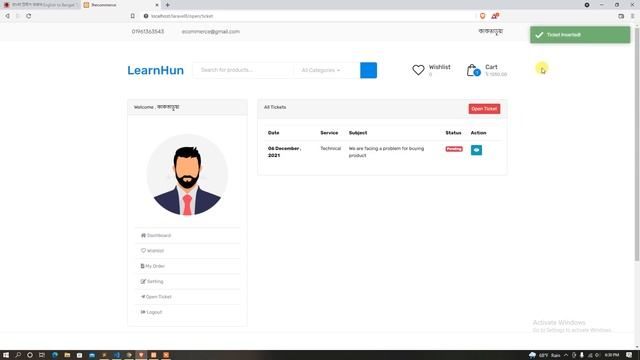This screenshot has height=360, width=640.
Task: Click the Cortana circle icon
Action: click(30, 355)
